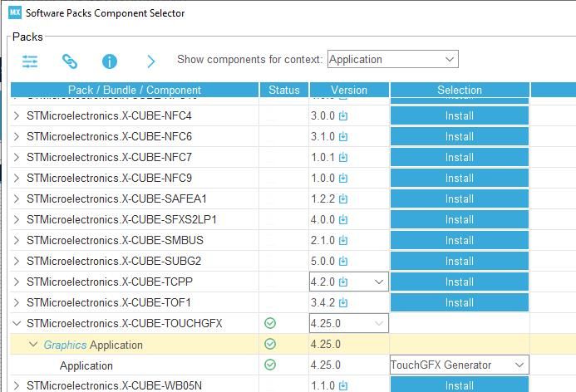Install the X-CUBE-SAFEA1 pack
The image size is (576, 392).
coord(460,199)
